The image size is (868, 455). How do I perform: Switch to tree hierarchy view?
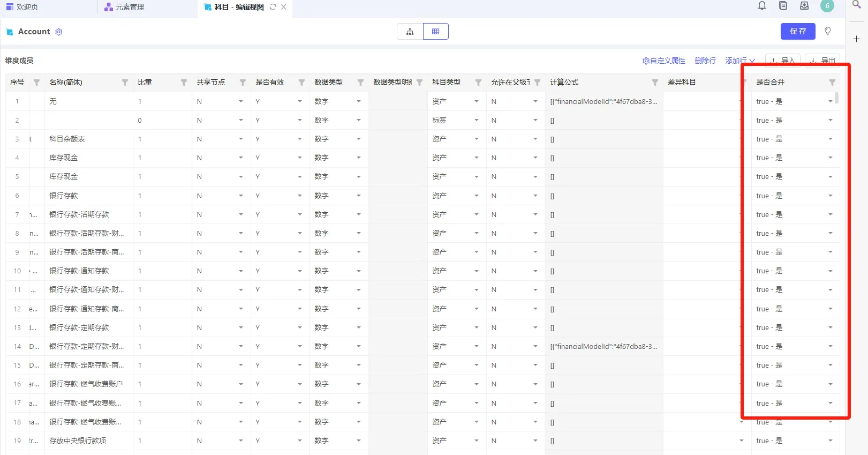coord(410,32)
